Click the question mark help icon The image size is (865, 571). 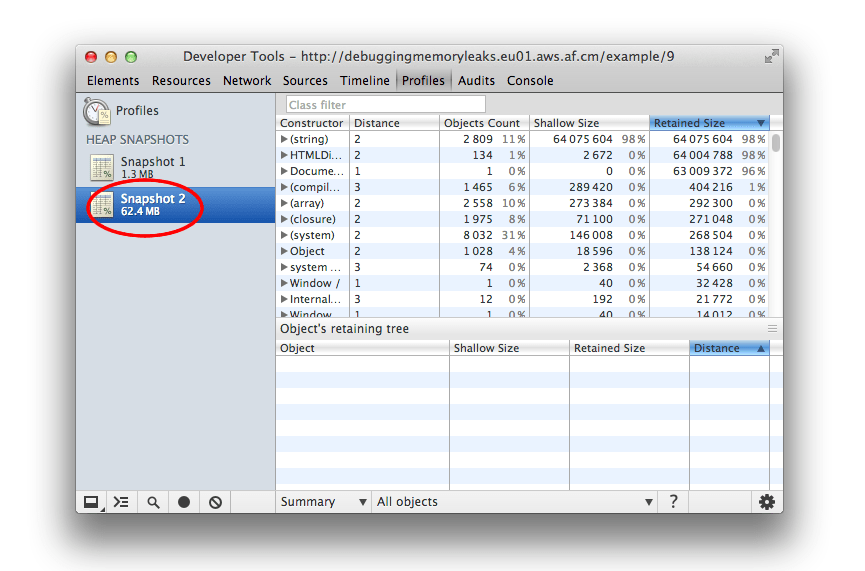coord(673,502)
